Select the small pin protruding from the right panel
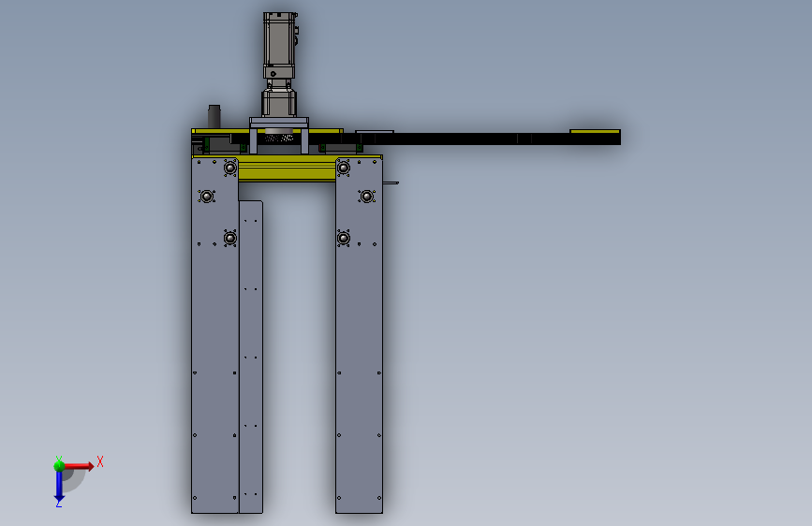The width and height of the screenshot is (812, 526). pyautogui.click(x=391, y=183)
